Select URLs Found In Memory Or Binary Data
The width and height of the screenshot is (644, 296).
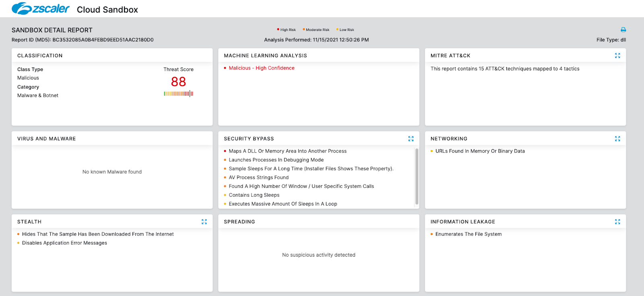[x=480, y=151]
